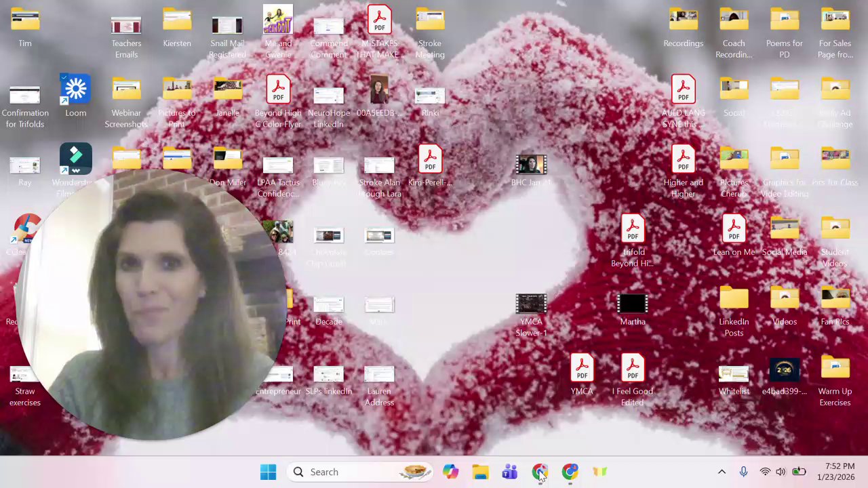Select the Stroke Meeting folder

(430, 31)
